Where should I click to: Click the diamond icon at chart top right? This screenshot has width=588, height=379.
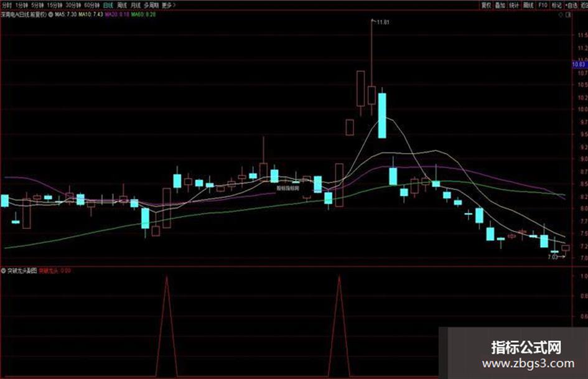(x=561, y=15)
